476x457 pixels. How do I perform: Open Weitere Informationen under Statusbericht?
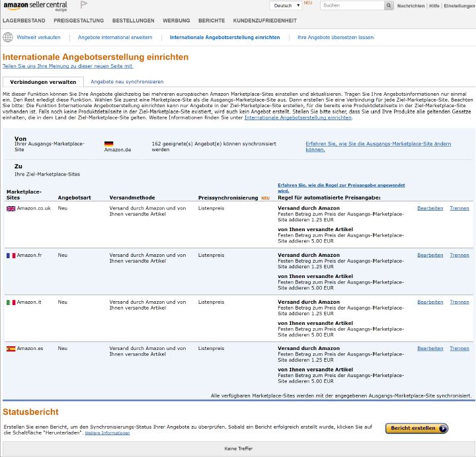108,433
